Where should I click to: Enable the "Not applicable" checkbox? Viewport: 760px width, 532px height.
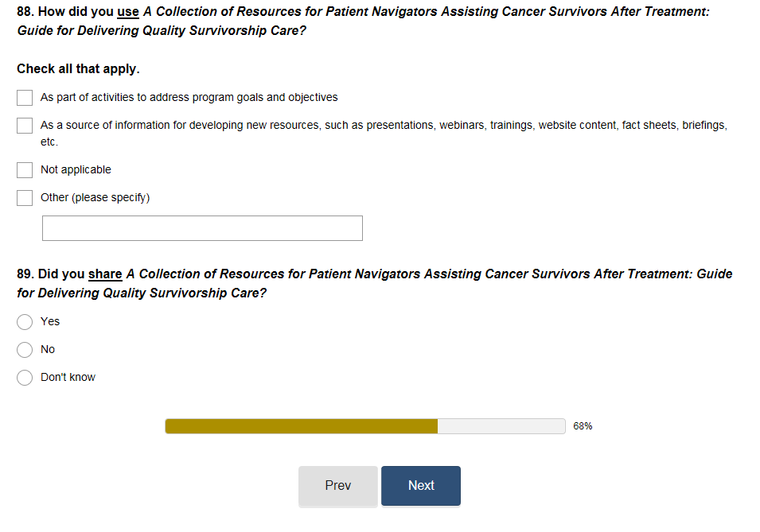(25, 170)
